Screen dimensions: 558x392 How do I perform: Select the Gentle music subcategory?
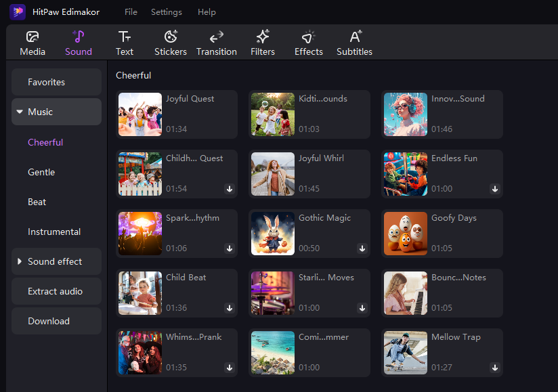pos(41,172)
